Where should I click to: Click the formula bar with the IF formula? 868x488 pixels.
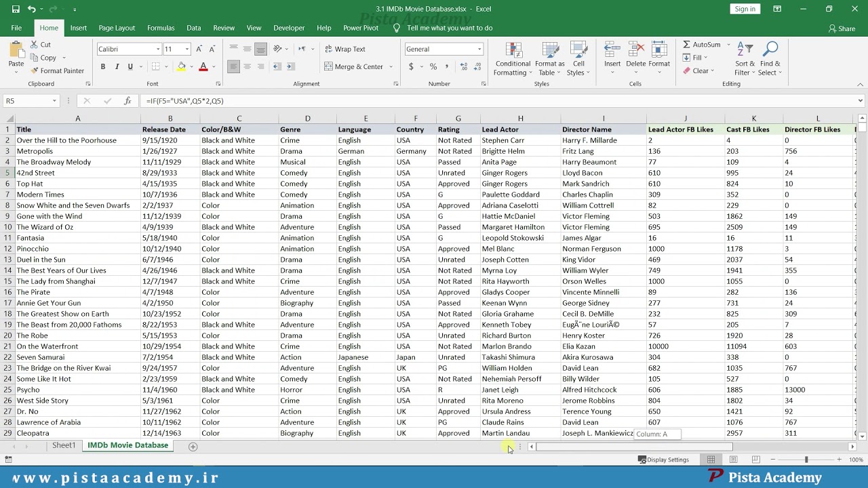point(498,101)
